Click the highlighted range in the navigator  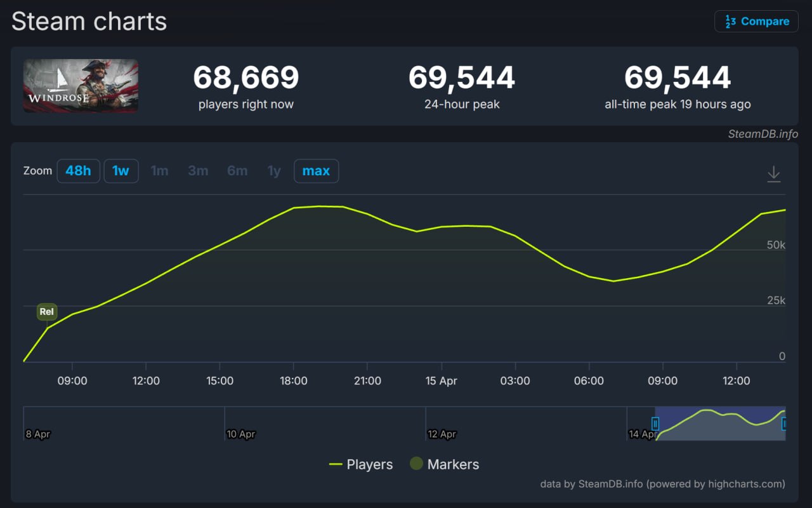pyautogui.click(x=720, y=424)
